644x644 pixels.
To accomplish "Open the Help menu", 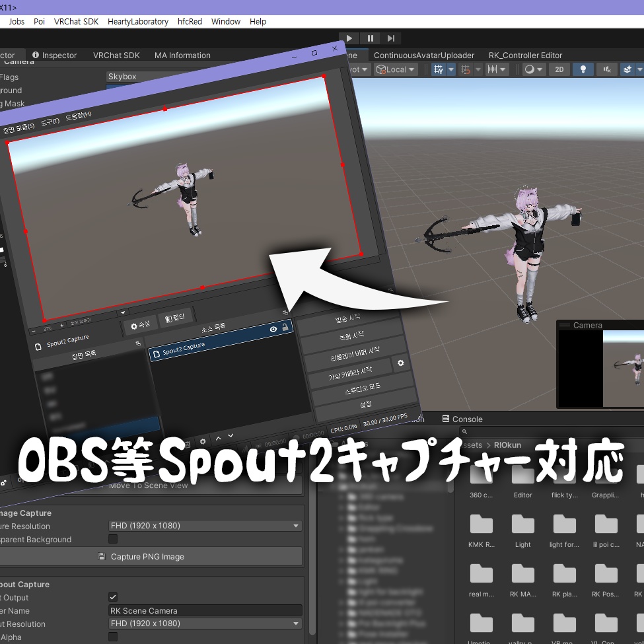I will pos(258,21).
